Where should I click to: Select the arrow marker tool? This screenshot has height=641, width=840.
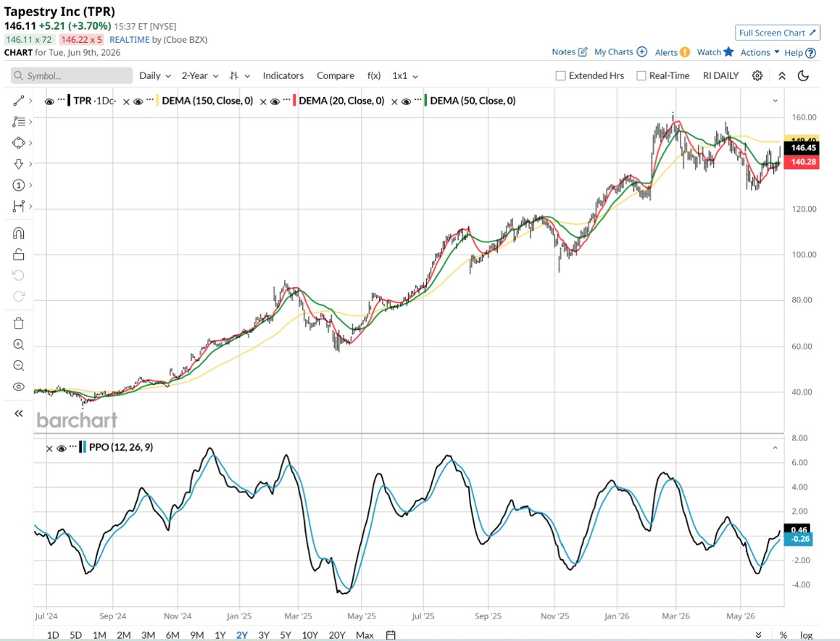coord(18,163)
